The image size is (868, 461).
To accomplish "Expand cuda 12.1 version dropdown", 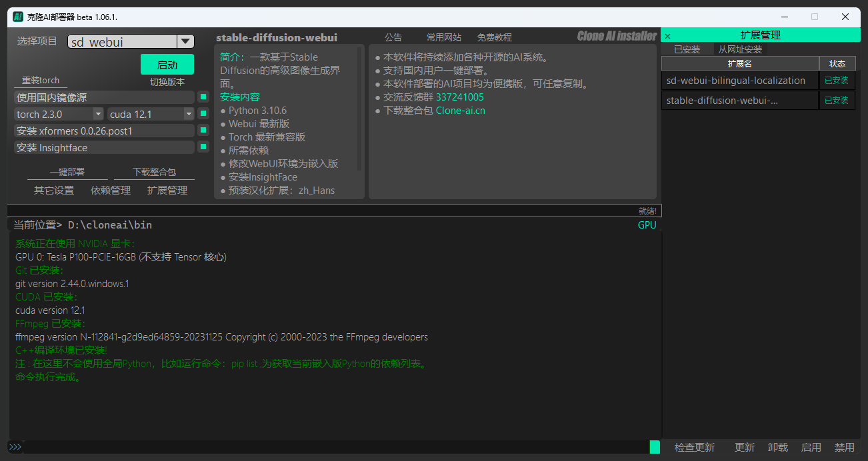I will click(x=189, y=114).
